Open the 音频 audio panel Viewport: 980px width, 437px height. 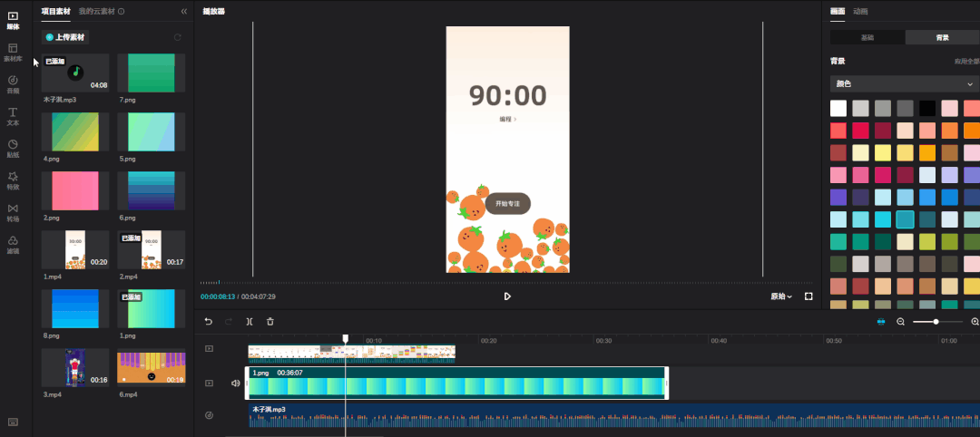(13, 83)
